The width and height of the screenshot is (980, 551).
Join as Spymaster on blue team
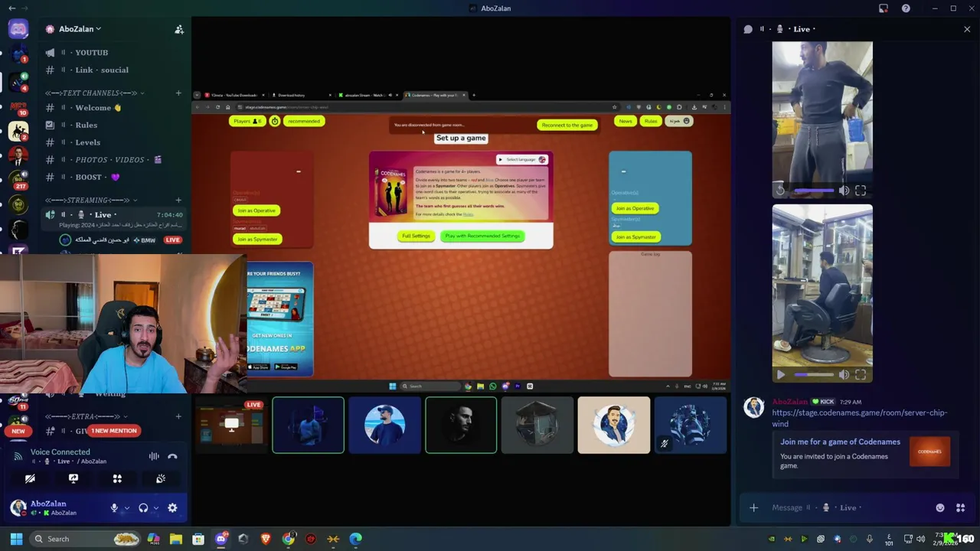(x=635, y=236)
